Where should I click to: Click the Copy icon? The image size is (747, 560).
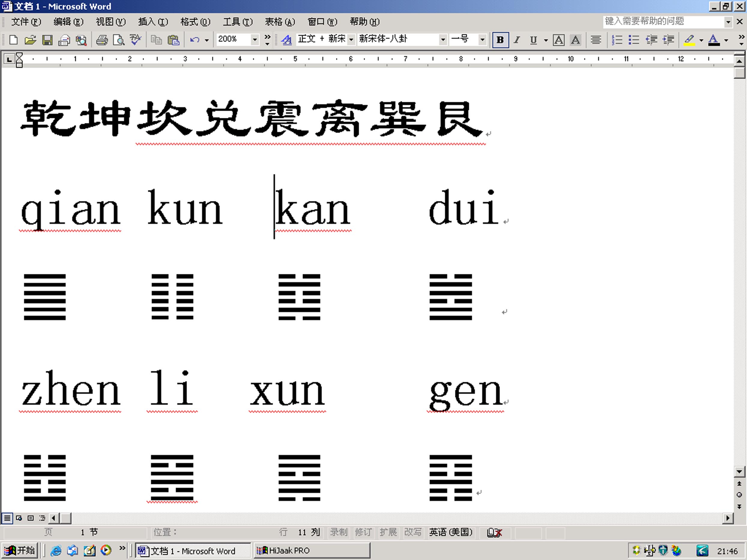click(156, 40)
